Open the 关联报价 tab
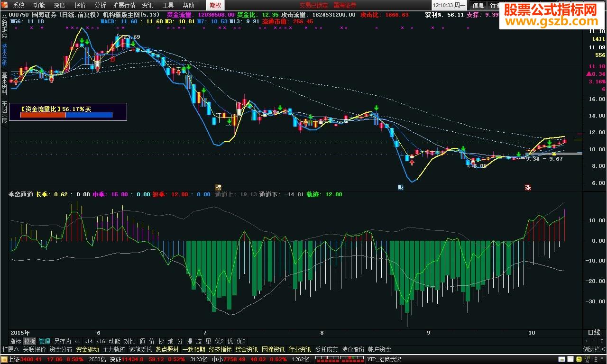 pyautogui.click(x=34, y=349)
